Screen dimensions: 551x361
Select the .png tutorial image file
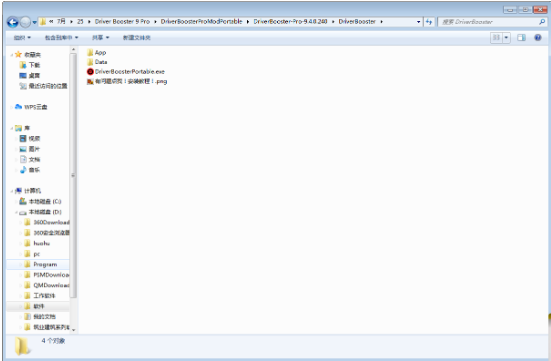tap(127, 81)
